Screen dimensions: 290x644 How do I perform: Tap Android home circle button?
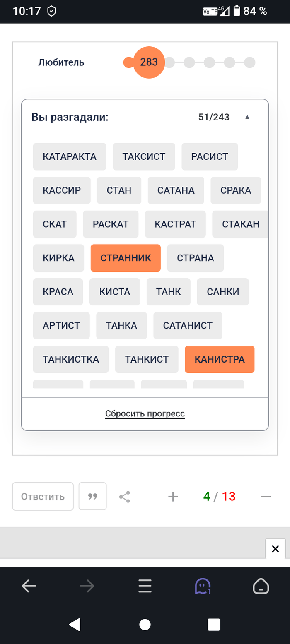point(145,625)
